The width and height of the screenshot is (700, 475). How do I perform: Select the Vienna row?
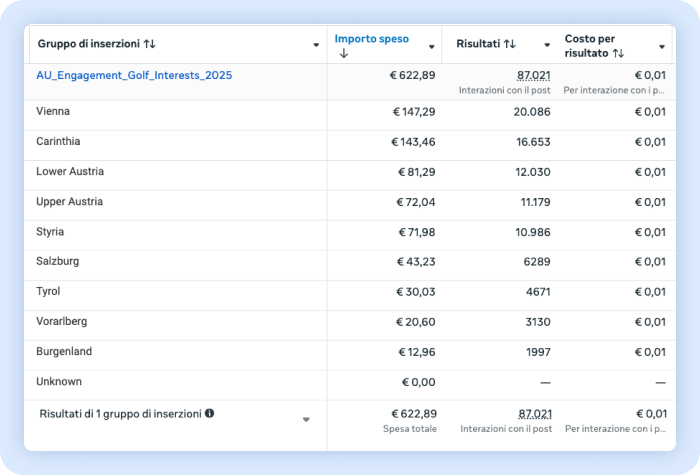pos(53,111)
